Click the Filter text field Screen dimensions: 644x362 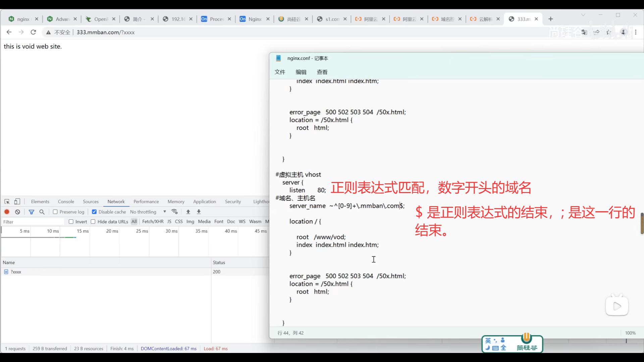pyautogui.click(x=33, y=222)
